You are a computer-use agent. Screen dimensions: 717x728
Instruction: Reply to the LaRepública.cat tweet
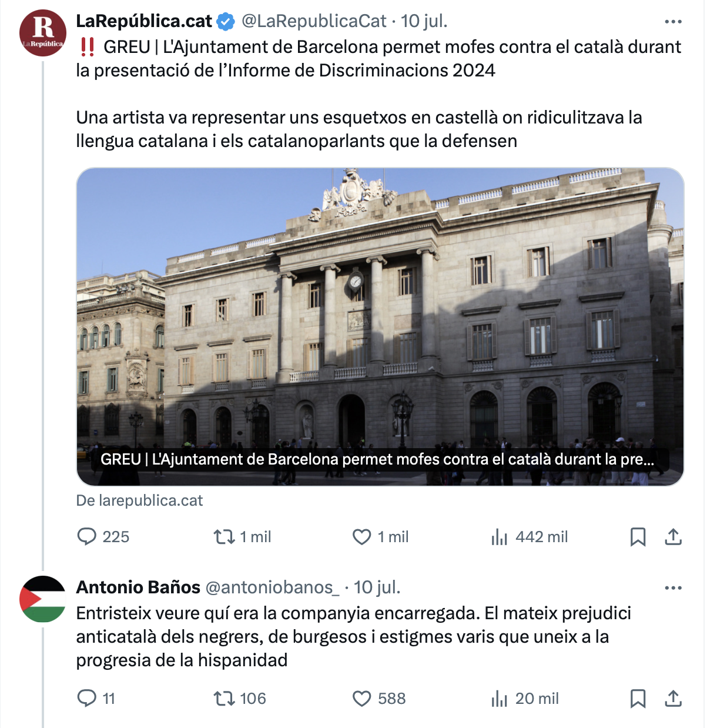[x=103, y=537]
